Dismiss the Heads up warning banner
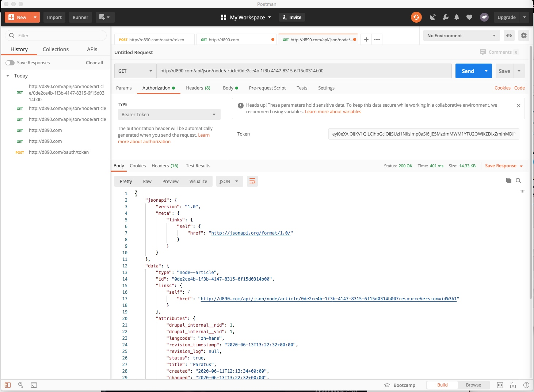The image size is (534, 392). (518, 106)
